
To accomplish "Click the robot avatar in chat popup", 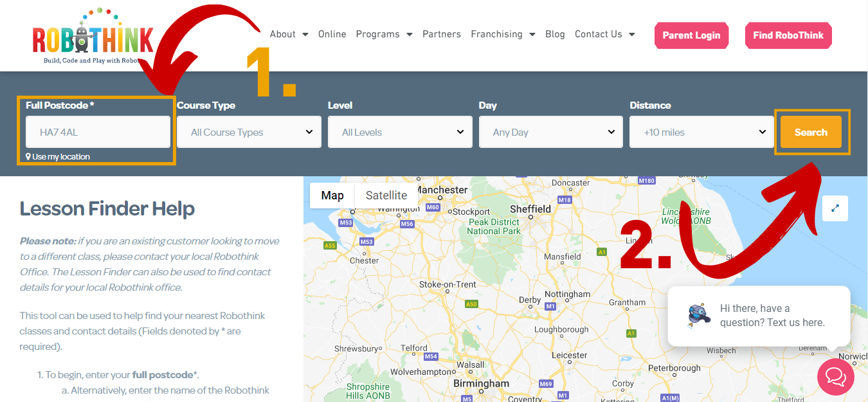I will point(699,315).
